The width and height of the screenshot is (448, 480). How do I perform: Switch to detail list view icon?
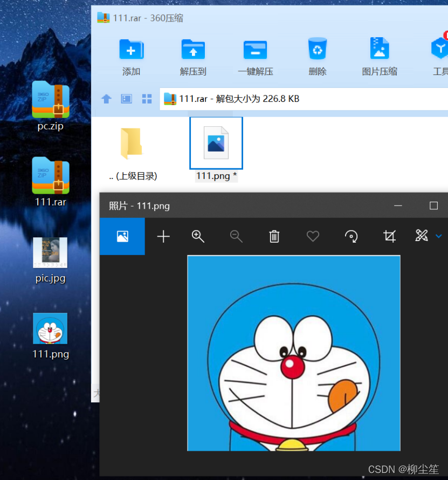click(x=126, y=99)
